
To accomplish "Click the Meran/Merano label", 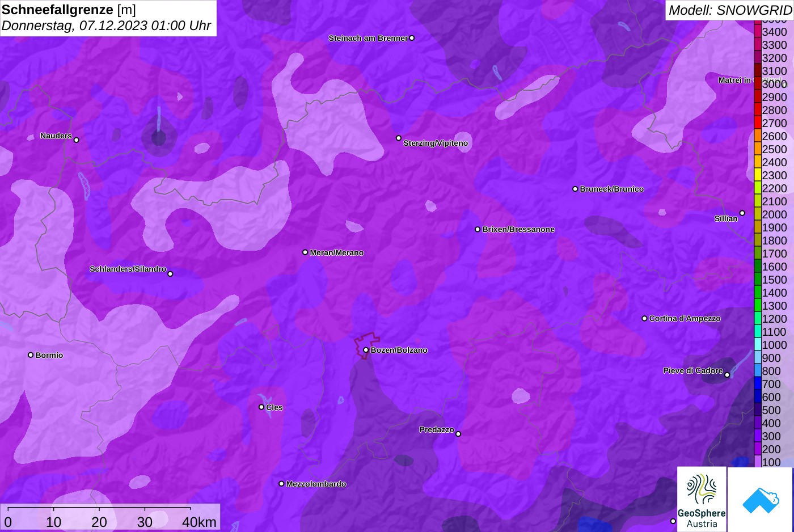I will (337, 252).
